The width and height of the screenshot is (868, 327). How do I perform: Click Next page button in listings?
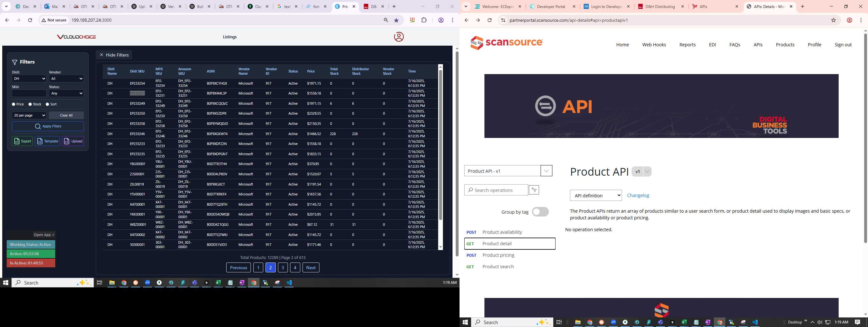pos(311,267)
